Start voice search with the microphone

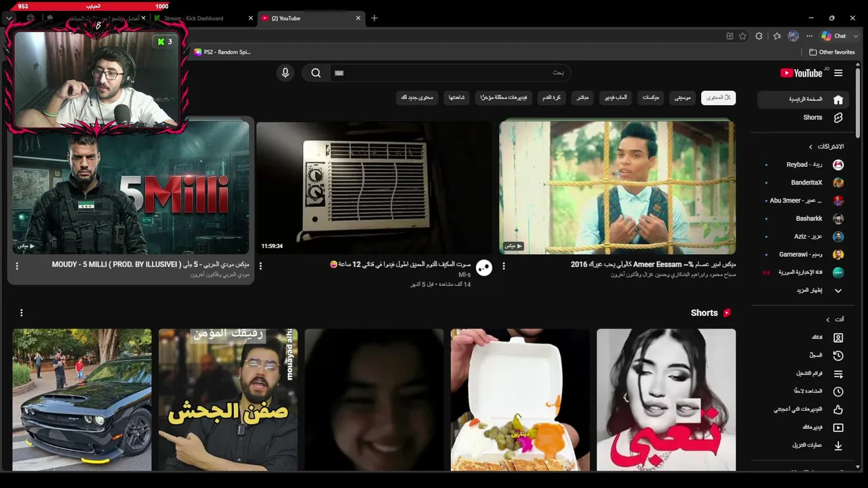[285, 73]
